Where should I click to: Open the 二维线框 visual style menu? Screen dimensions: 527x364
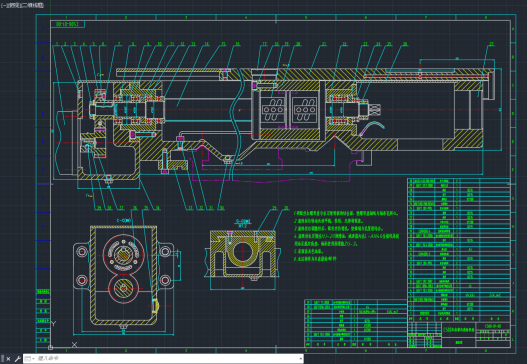(x=33, y=5)
